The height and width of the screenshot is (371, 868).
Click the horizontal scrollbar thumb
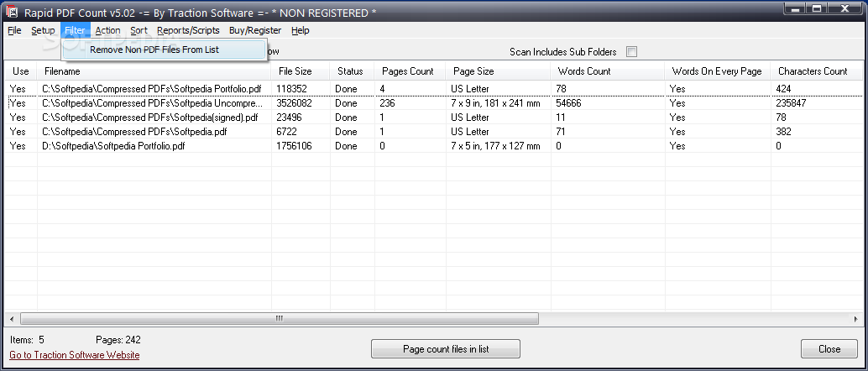280,319
